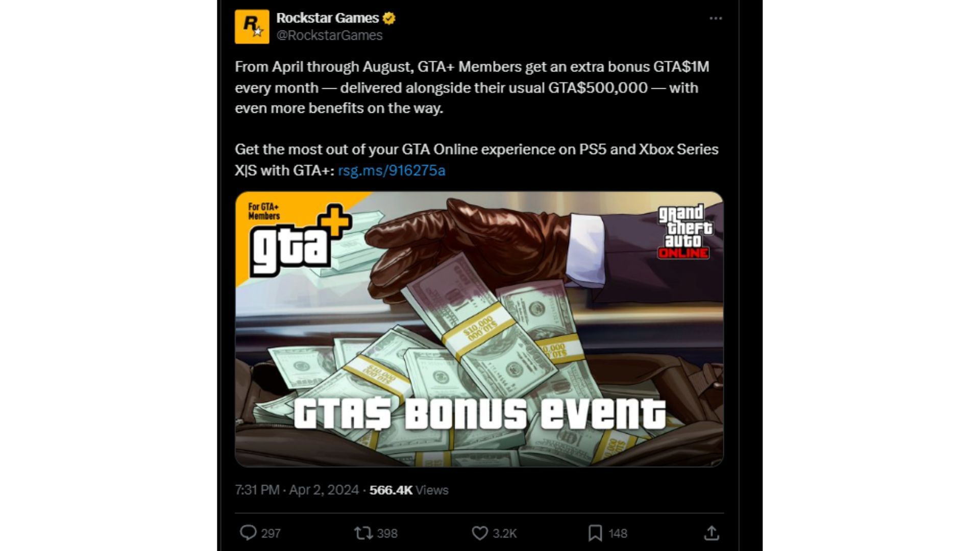The width and height of the screenshot is (980, 551).
Task: Click the verified badge beside Rockstar Games
Action: click(x=389, y=18)
